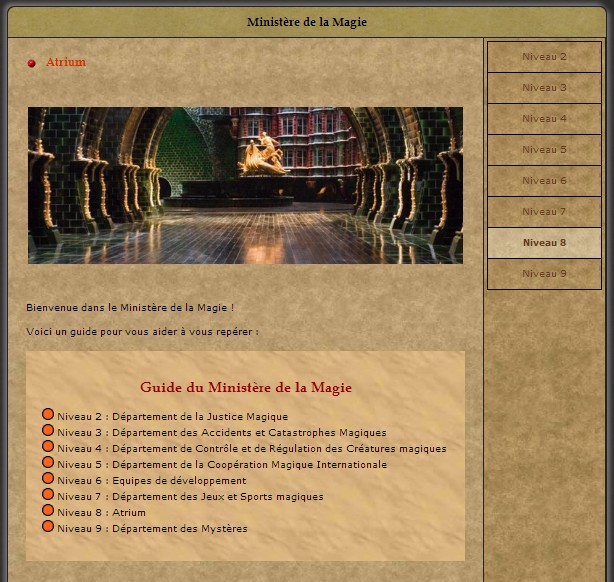Switch to Niveau 9 tab
Image resolution: width=614 pixels, height=582 pixels.
pos(544,274)
